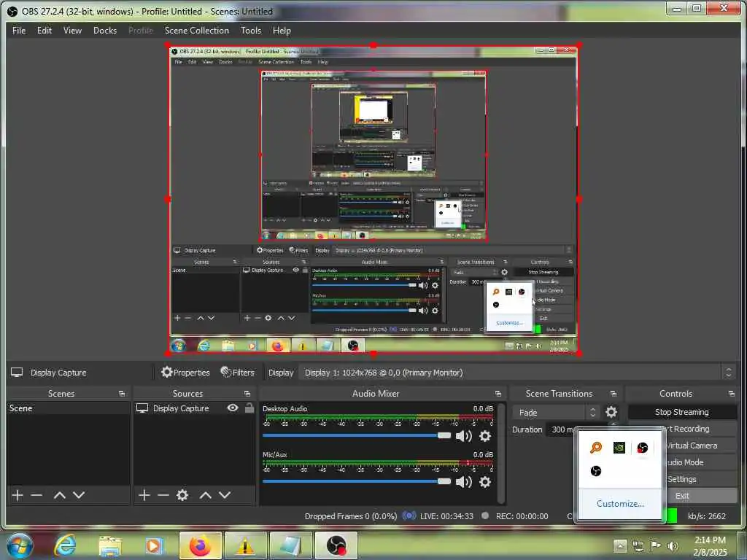Open the Help menu
747x560 pixels.
click(282, 31)
